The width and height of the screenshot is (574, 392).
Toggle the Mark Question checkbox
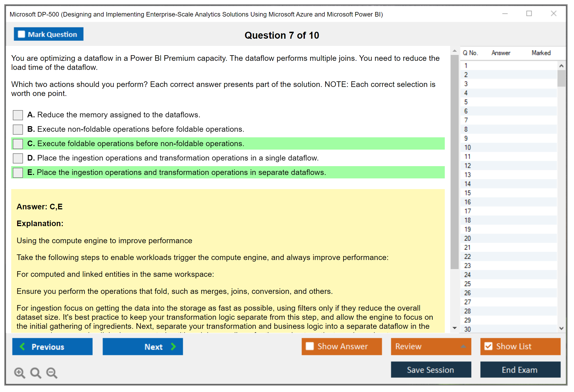point(21,34)
